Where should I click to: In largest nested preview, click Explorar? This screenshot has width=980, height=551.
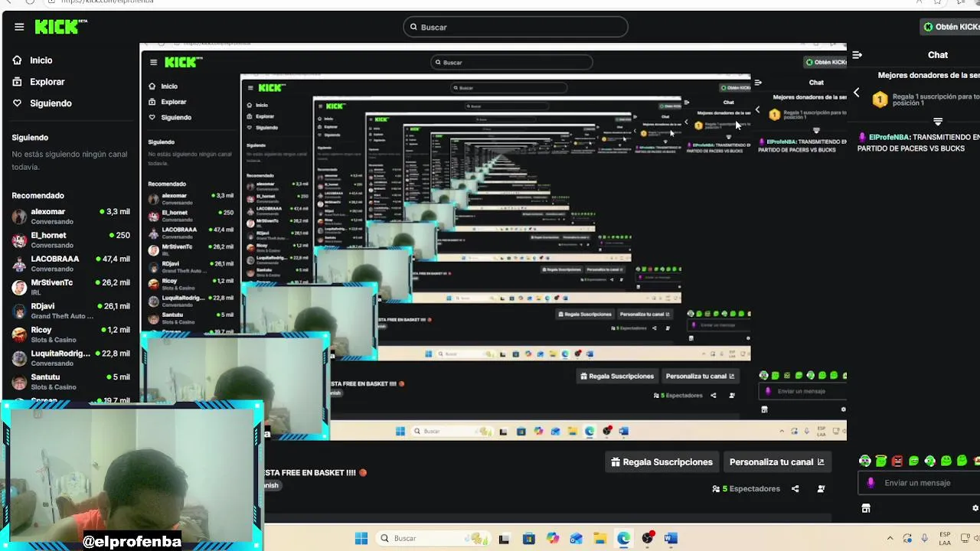click(173, 102)
